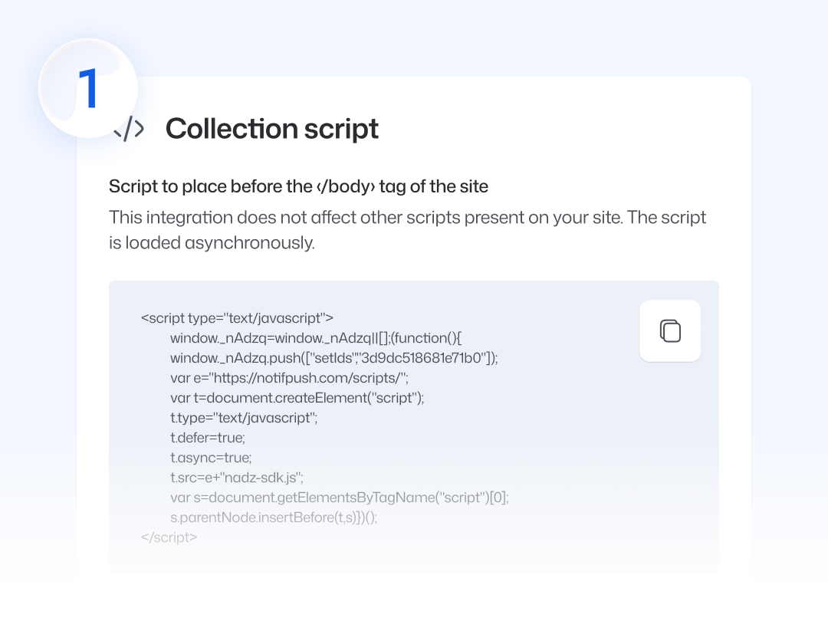
Task: Copy the collection script to clipboard
Action: point(670,330)
